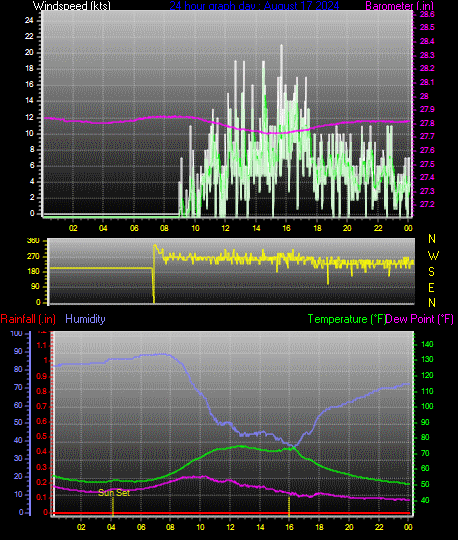Click the rainfall axis value 1.1
Image resolution: width=458 pixels, height=540 pixels.
42,345
